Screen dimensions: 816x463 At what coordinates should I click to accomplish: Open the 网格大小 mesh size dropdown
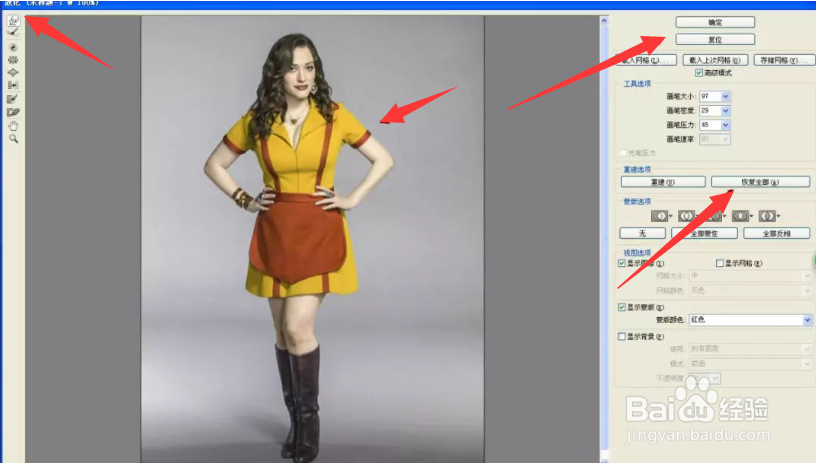pyautogui.click(x=750, y=276)
